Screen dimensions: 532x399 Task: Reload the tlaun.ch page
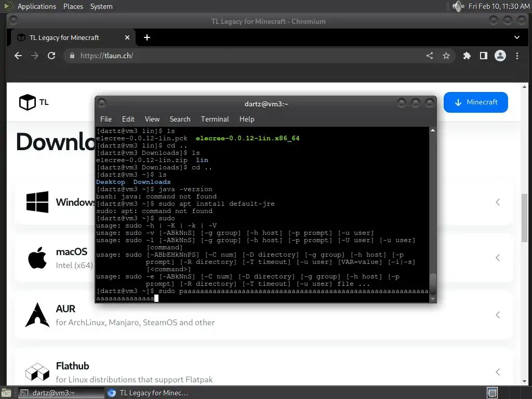(x=51, y=56)
